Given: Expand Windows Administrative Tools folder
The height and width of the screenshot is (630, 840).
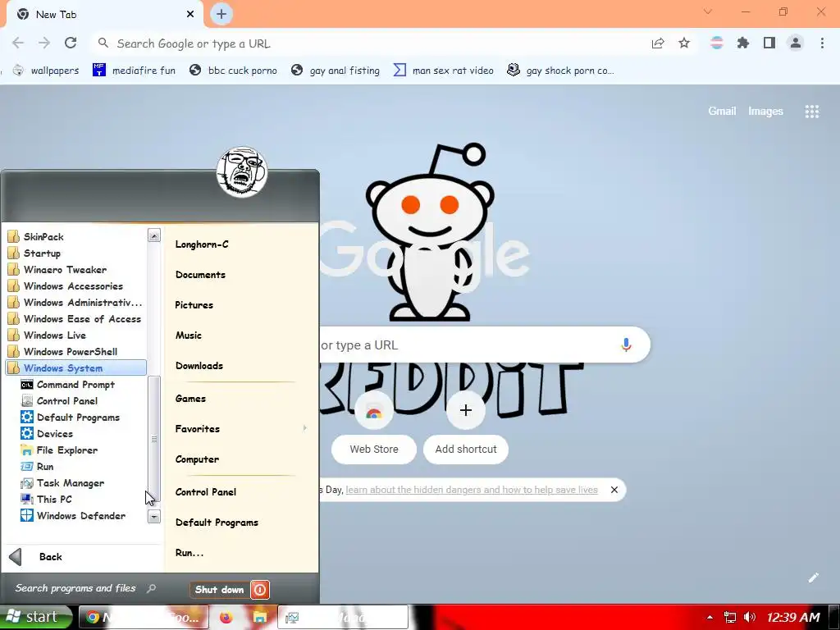Looking at the screenshot, I should click(x=76, y=303).
